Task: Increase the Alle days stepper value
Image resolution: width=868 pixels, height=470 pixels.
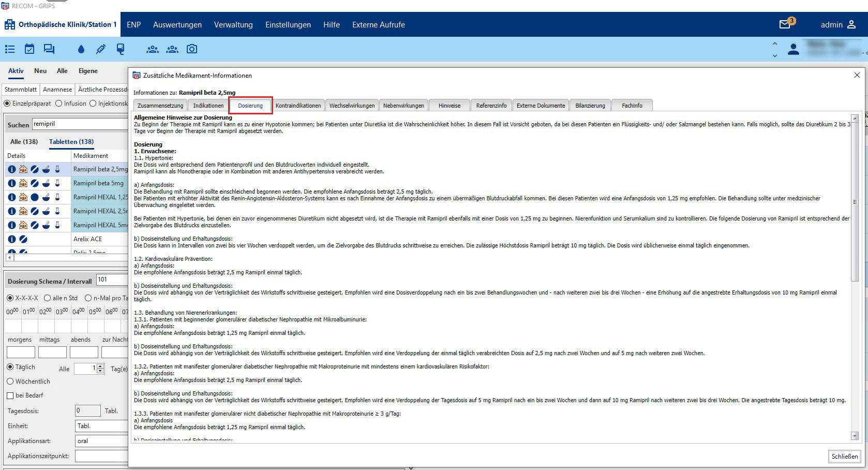Action: [x=101, y=366]
